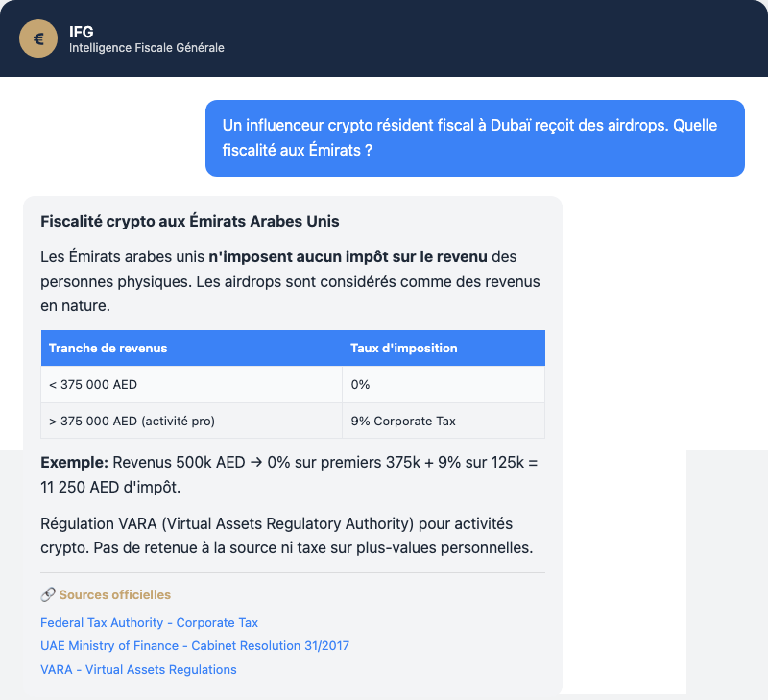Click the Sources officielles label
Viewport: 768px width, 700px height.
115,595
